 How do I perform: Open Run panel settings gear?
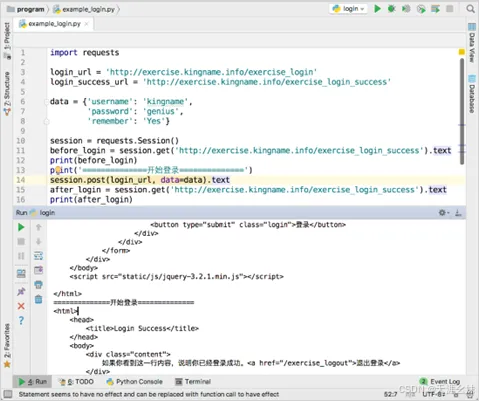point(443,213)
